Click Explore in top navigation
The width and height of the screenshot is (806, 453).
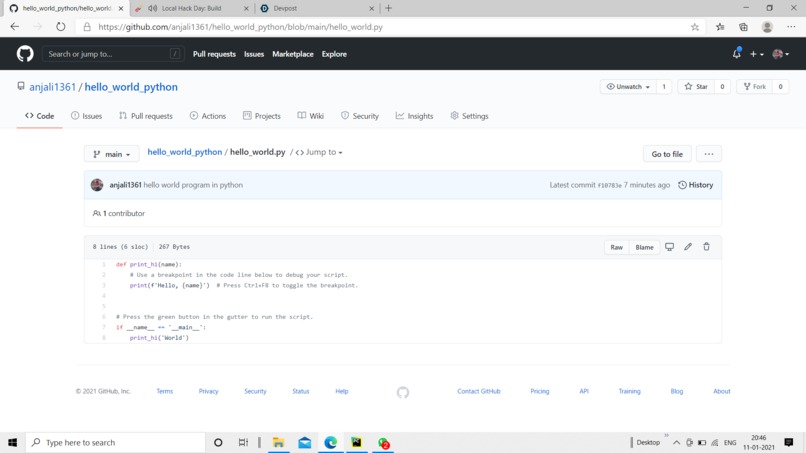pos(334,54)
